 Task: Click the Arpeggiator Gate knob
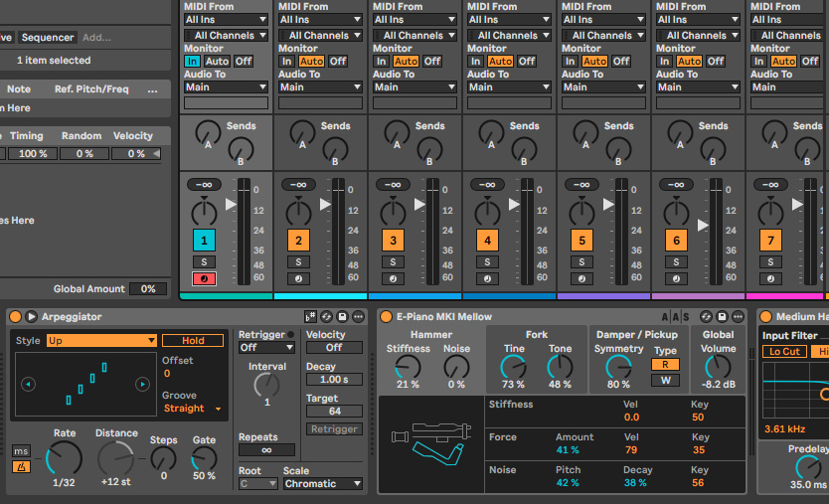(204, 458)
